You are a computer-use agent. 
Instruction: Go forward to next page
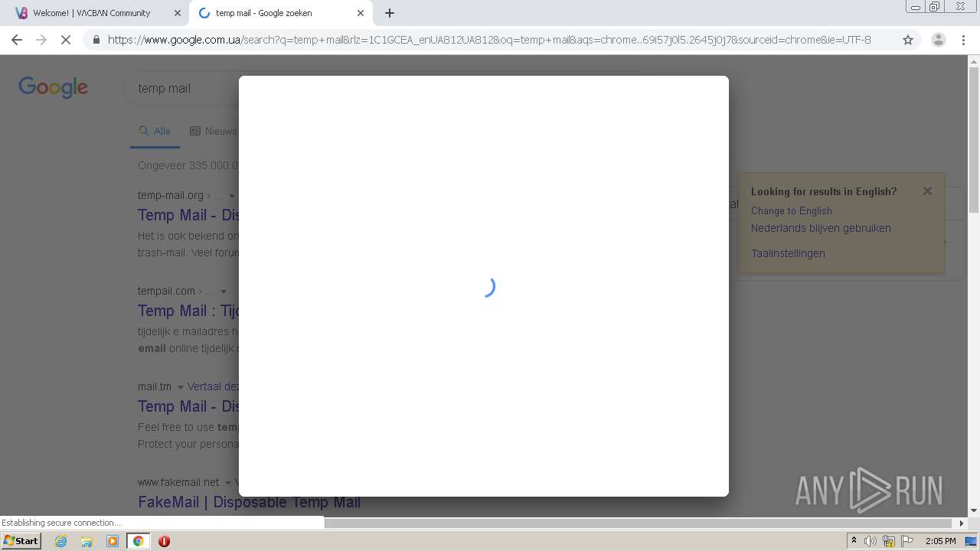point(41,40)
